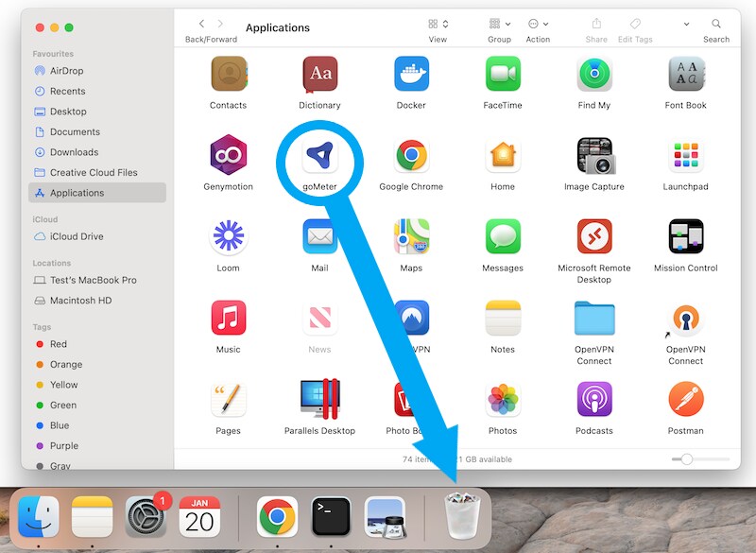Select the Docker app icon
Viewport: 756px width, 553px height.
coord(411,74)
